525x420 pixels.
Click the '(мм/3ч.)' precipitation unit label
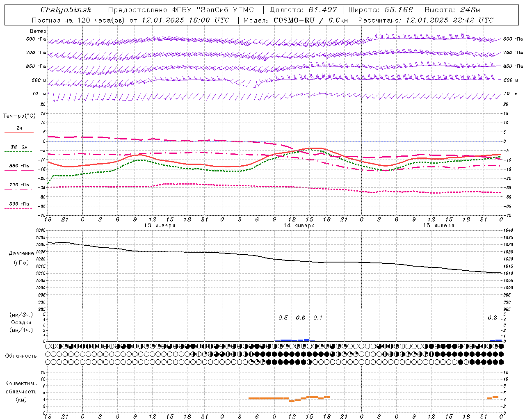pyautogui.click(x=21, y=315)
